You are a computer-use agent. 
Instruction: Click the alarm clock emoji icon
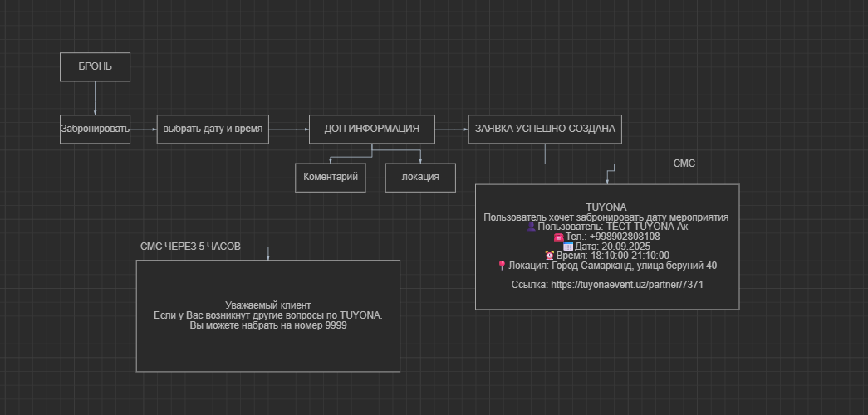[x=549, y=256]
